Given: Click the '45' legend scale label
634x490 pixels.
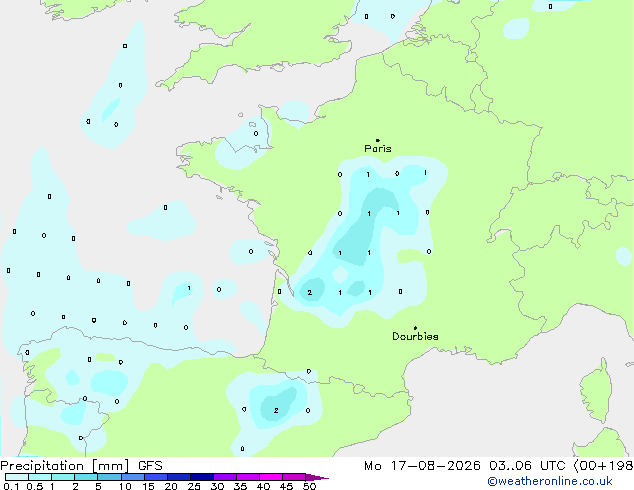Looking at the screenshot, I should (x=286, y=486).
